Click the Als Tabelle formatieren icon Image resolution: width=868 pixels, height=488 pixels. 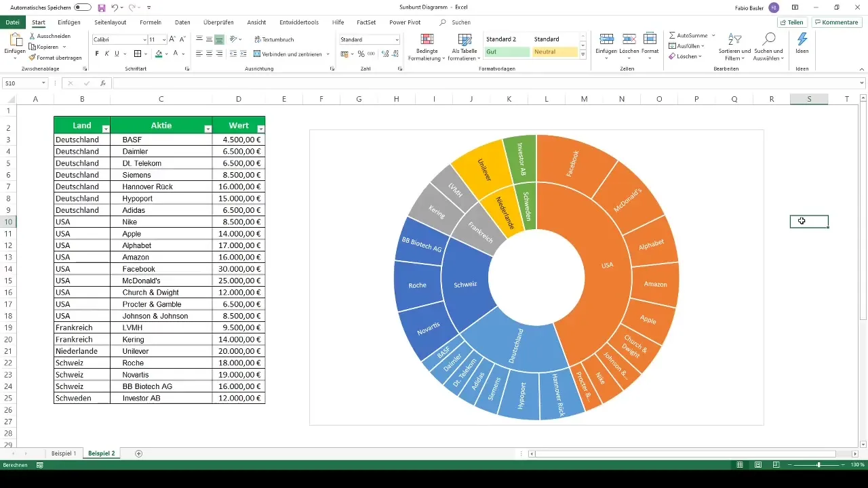[x=466, y=39]
